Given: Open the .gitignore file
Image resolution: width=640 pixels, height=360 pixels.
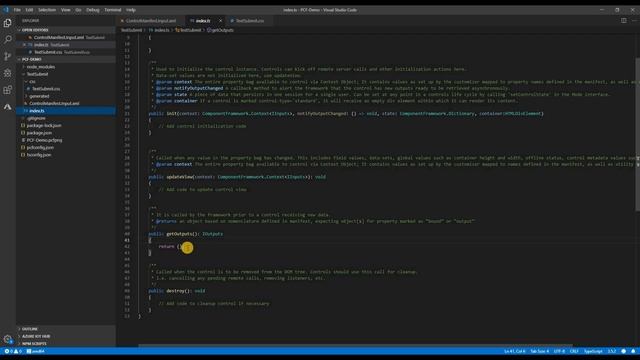Looking at the screenshot, I should [36, 118].
